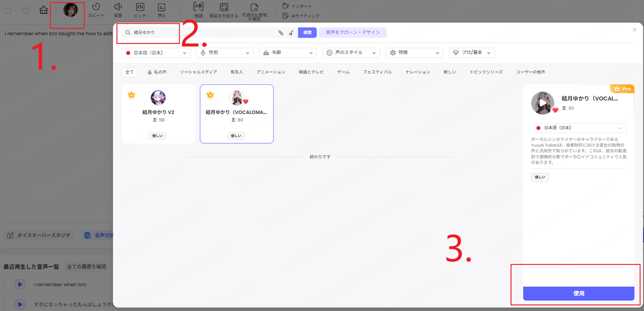
Task: Open the ピッチ pitch tool
Action: (140, 10)
